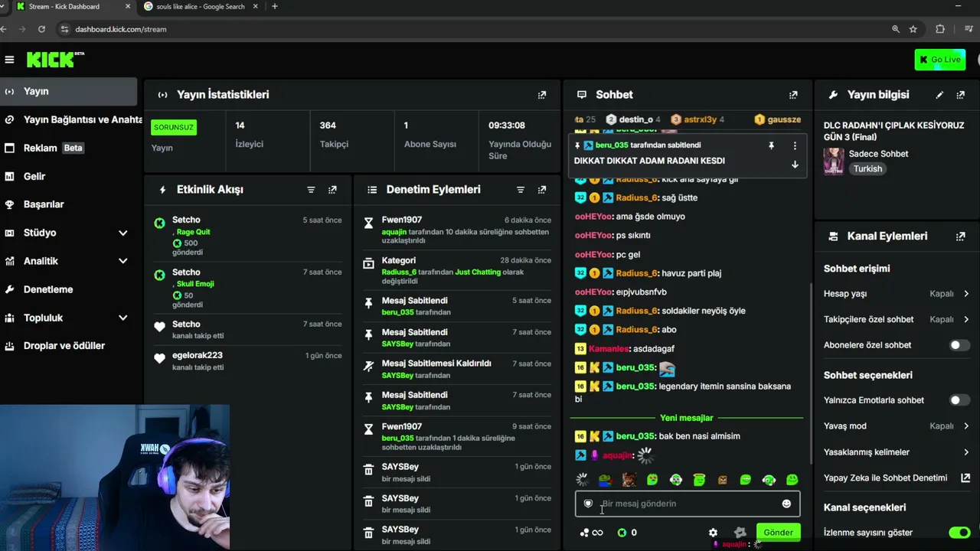Viewport: 980px width, 551px height.
Task: Disable İzlenme sayısını göster switch
Action: point(959,533)
